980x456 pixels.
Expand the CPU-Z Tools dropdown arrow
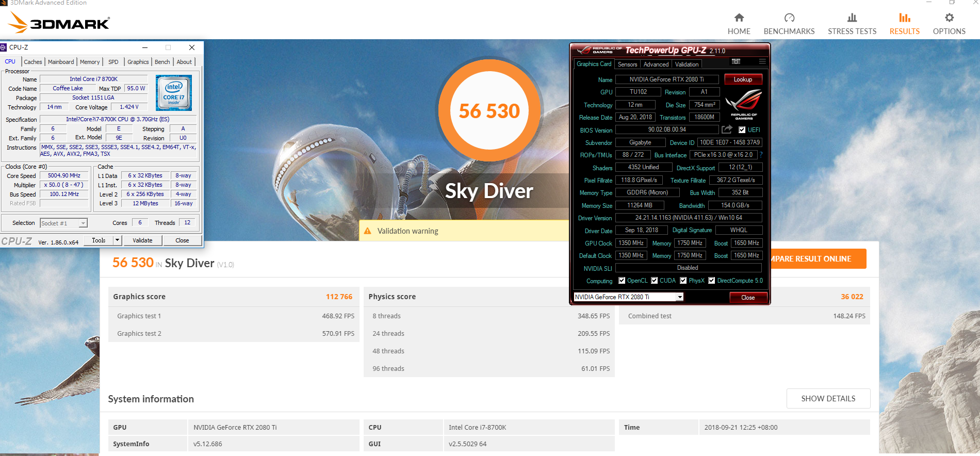coord(117,240)
